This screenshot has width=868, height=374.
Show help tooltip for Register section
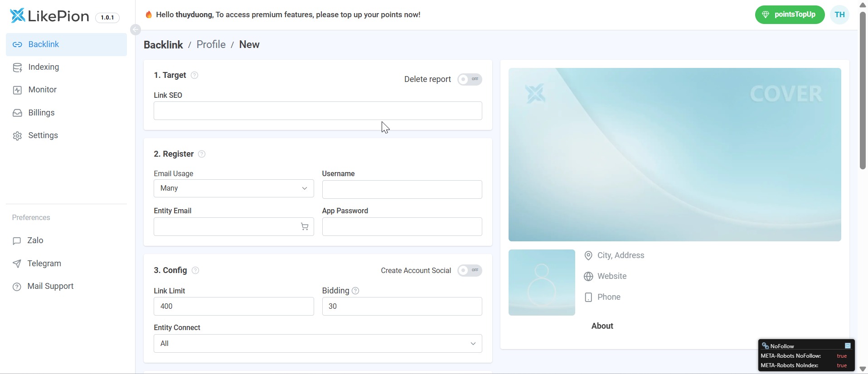202,154
